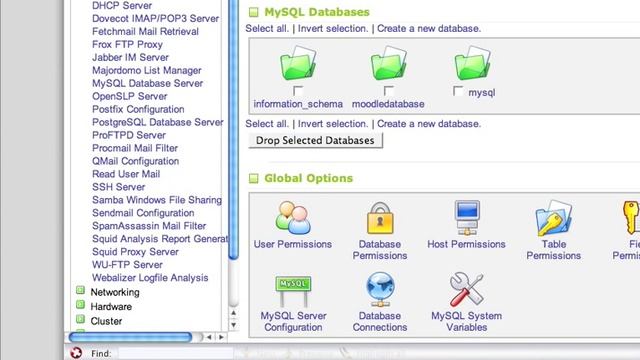Open mysql database name link

click(482, 93)
